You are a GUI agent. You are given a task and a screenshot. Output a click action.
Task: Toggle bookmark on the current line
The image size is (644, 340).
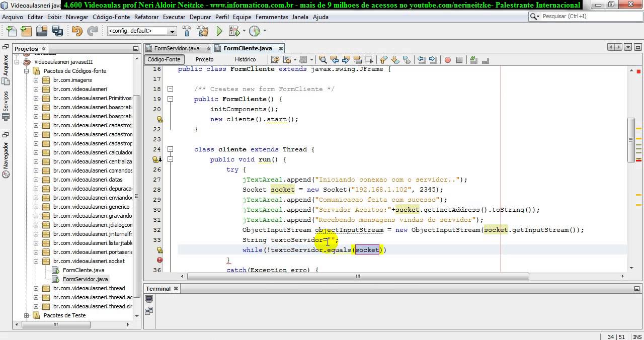[x=407, y=59]
